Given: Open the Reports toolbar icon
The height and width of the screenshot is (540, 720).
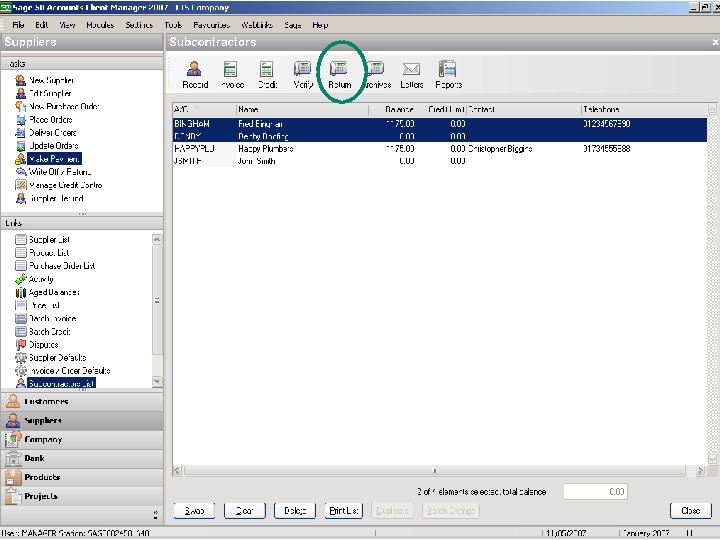Looking at the screenshot, I should [x=448, y=75].
